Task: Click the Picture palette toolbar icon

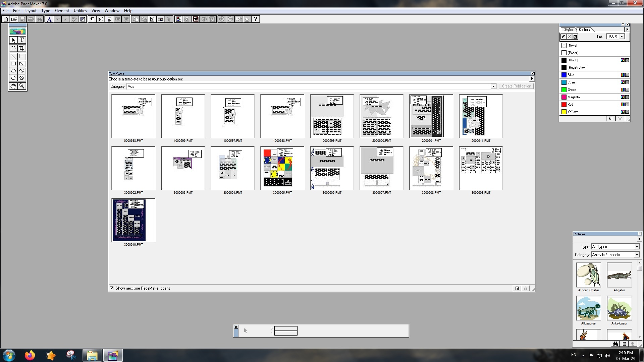Action: (179, 19)
